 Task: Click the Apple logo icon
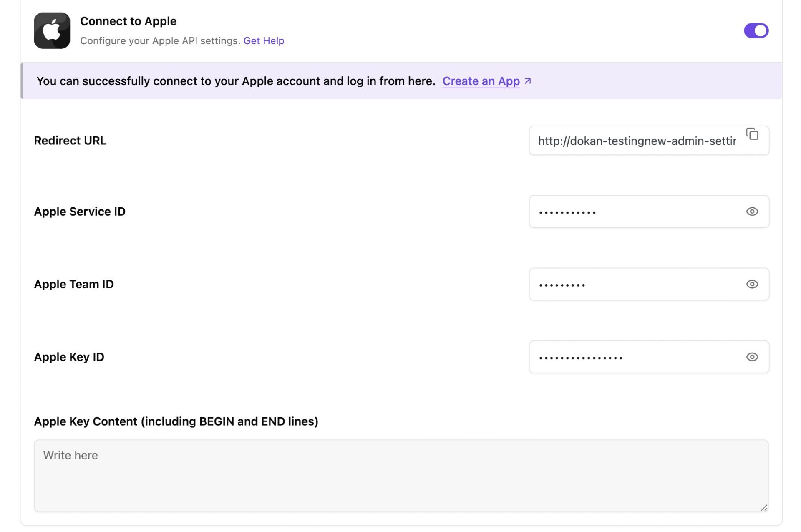(52, 30)
